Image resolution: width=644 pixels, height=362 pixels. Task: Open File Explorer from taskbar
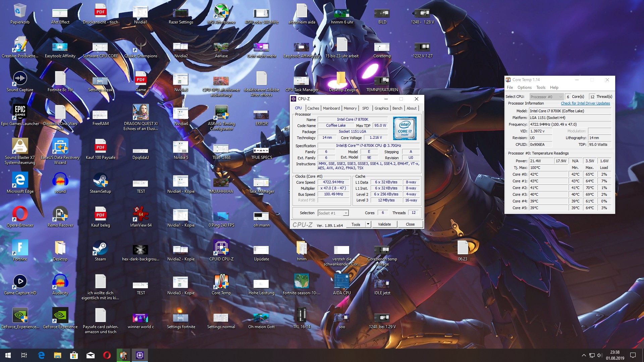[x=58, y=355]
